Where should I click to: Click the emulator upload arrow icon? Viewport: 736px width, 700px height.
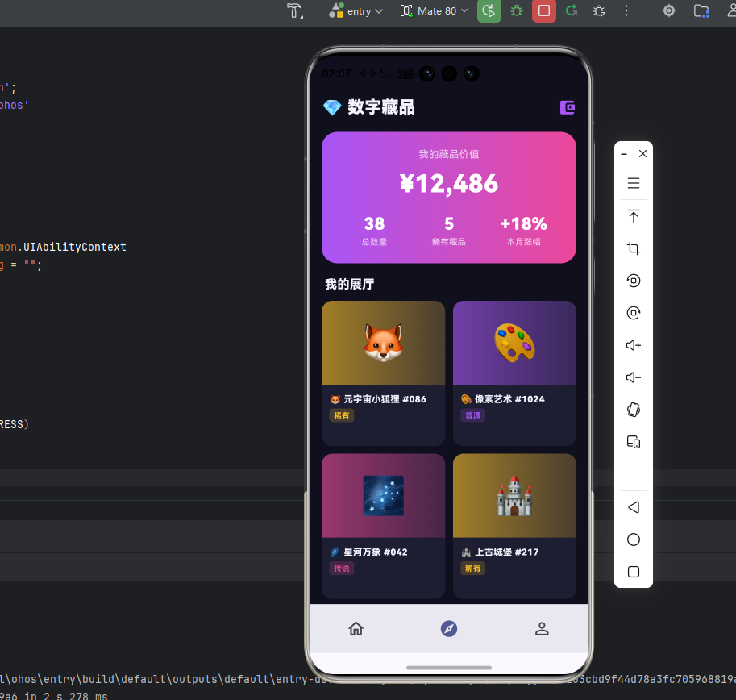[633, 216]
